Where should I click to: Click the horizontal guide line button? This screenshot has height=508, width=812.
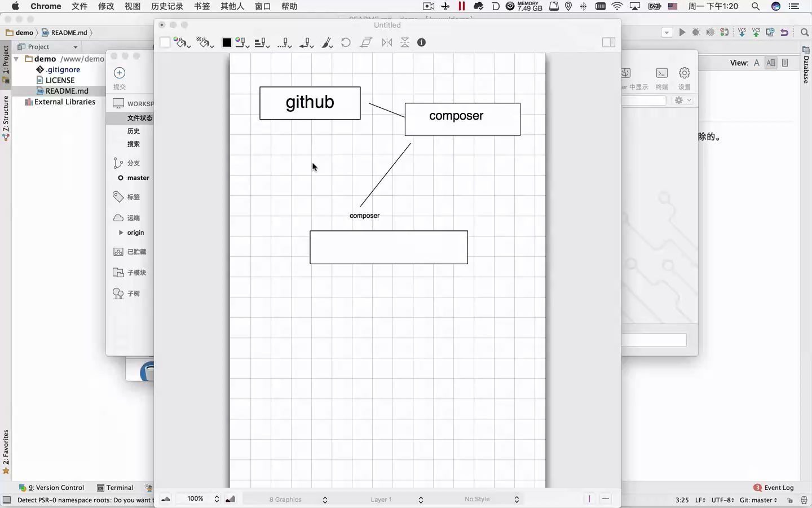[x=605, y=499]
